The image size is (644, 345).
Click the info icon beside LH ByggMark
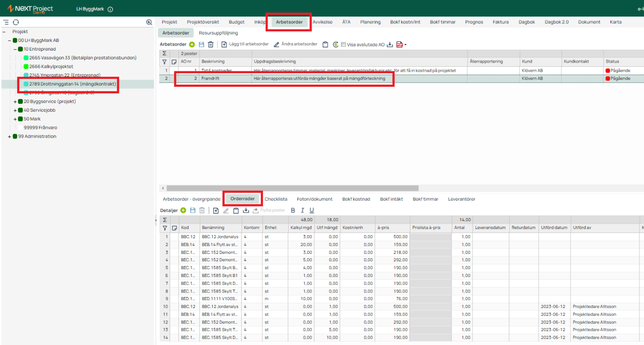pyautogui.click(x=110, y=9)
